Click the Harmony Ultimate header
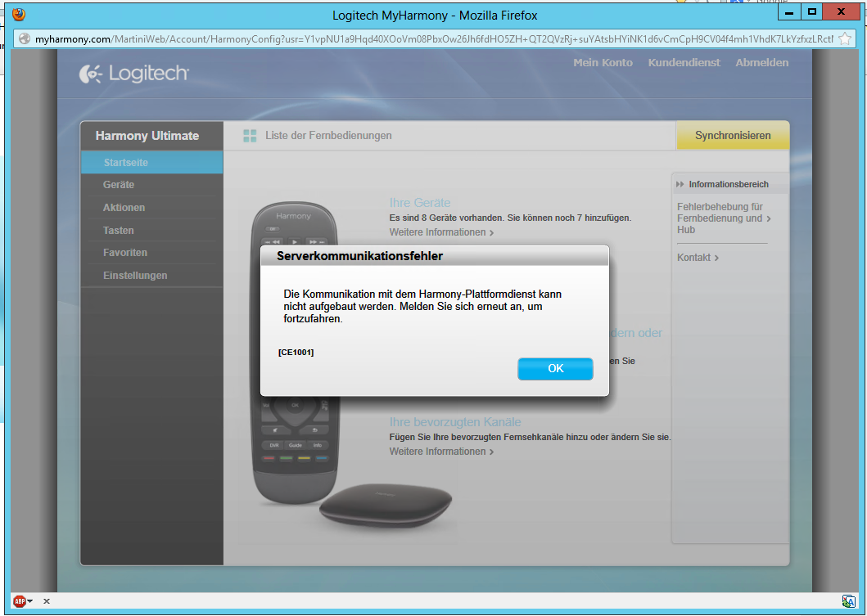Viewport: 867px width, 616px height. coord(147,136)
